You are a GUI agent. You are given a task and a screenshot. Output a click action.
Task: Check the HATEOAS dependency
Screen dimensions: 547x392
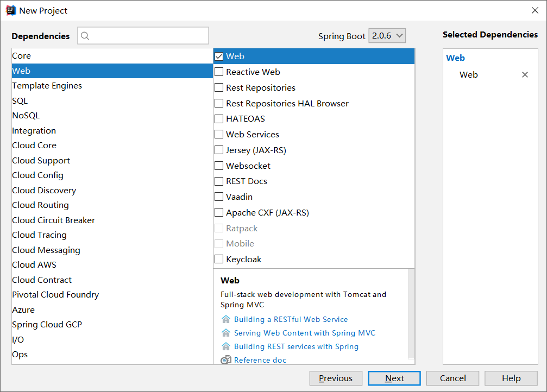coord(219,118)
